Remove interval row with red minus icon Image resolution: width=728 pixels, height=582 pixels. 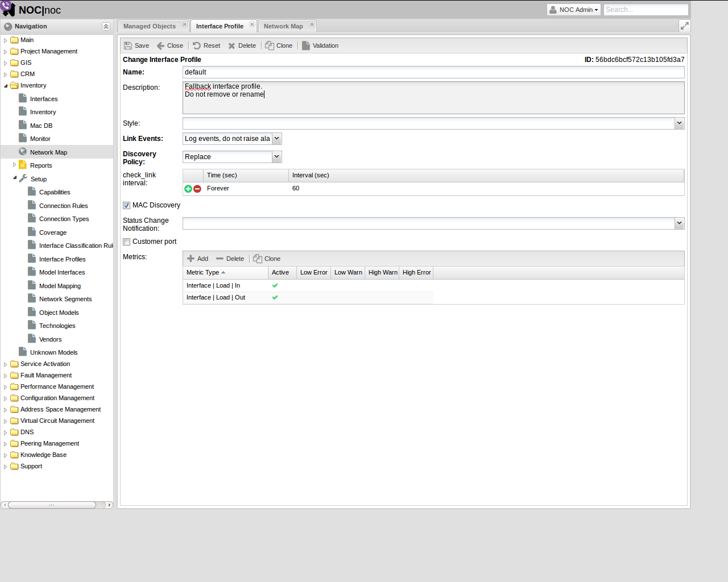197,189
